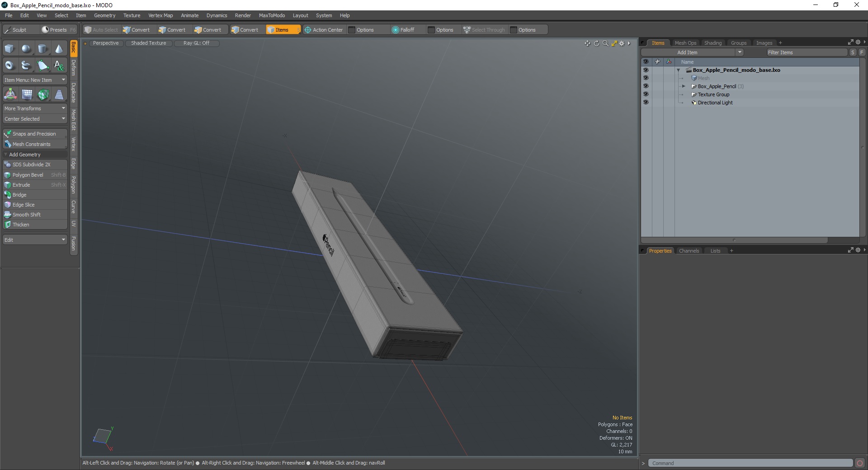This screenshot has width=868, height=470.
Task: Open the viewport settings gear
Action: click(622, 43)
